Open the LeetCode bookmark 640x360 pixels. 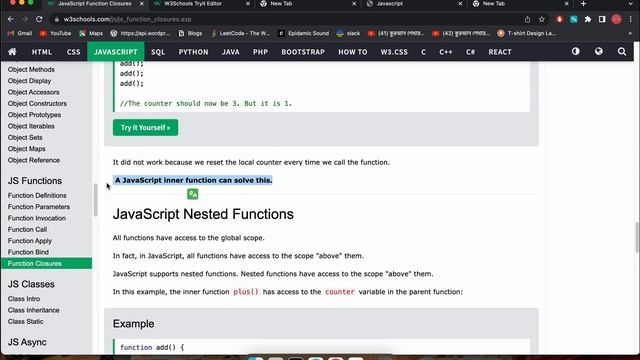pyautogui.click(x=240, y=33)
